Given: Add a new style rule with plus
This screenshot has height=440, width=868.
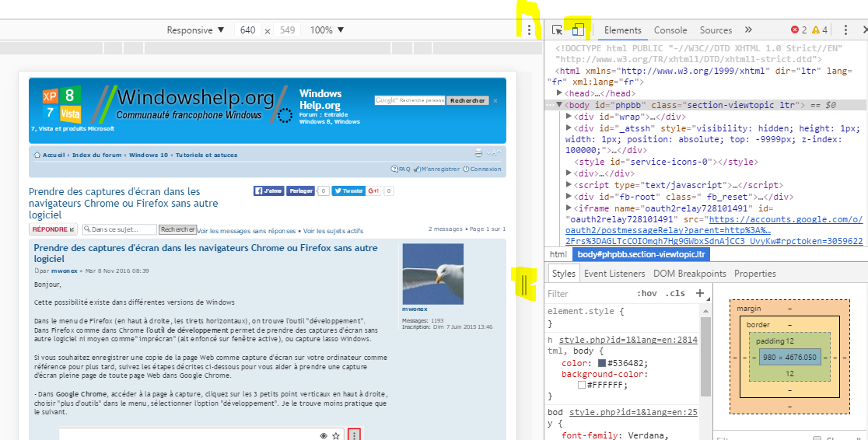Looking at the screenshot, I should coord(700,293).
